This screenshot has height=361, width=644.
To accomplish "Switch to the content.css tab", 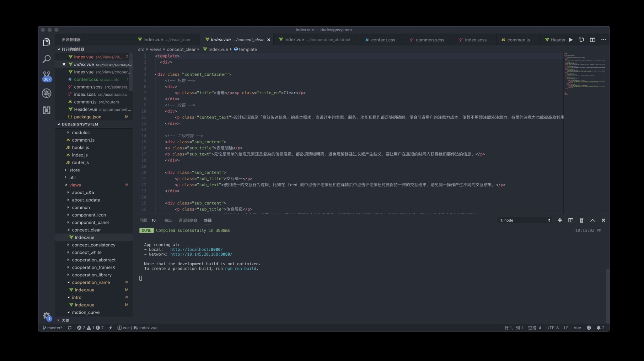I will pyautogui.click(x=383, y=40).
